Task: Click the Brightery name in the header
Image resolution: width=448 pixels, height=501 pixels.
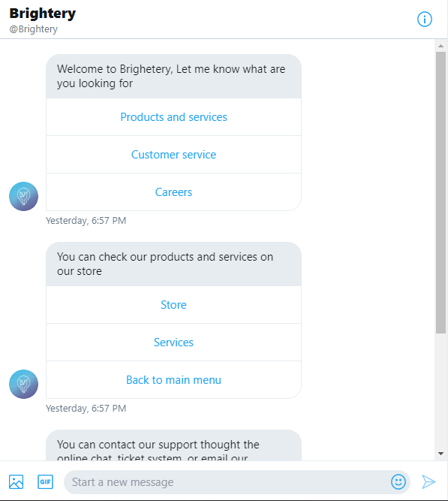Action: pos(43,14)
